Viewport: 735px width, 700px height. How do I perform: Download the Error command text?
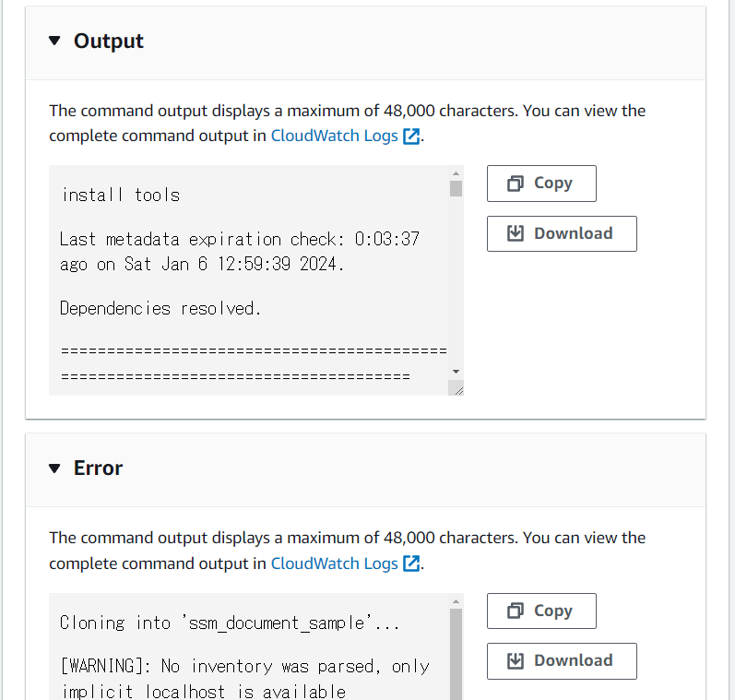tap(562, 660)
